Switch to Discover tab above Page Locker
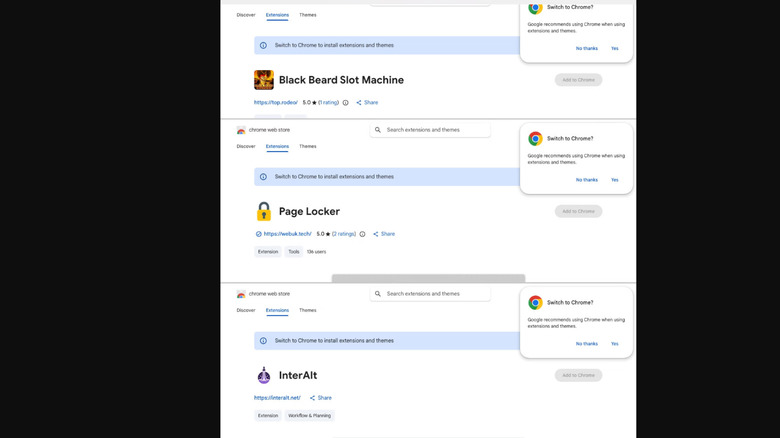The width and height of the screenshot is (780, 438). point(246,146)
